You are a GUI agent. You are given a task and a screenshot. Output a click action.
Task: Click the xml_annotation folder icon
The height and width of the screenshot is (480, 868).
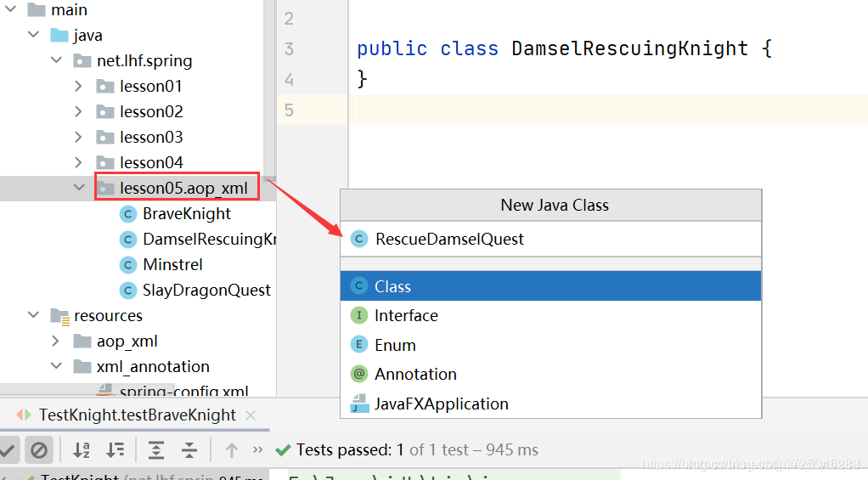coord(82,366)
